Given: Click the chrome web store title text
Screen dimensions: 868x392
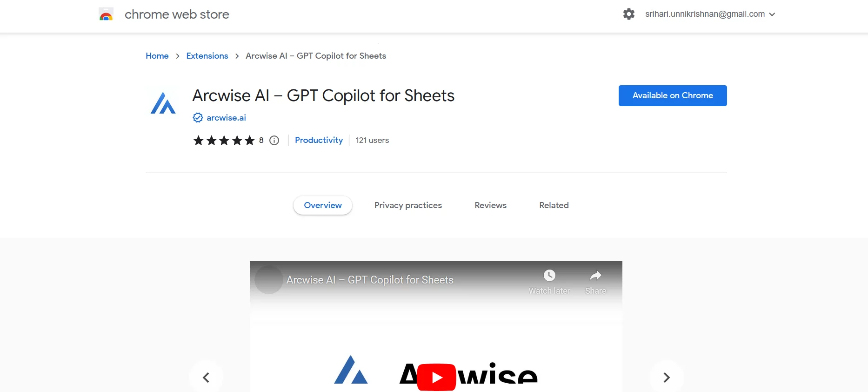Looking at the screenshot, I should click(177, 14).
